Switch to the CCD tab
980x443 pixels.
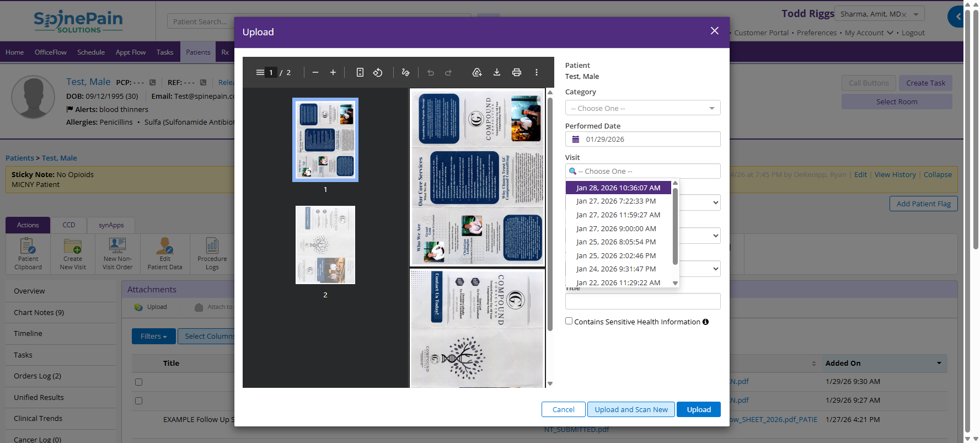(69, 225)
